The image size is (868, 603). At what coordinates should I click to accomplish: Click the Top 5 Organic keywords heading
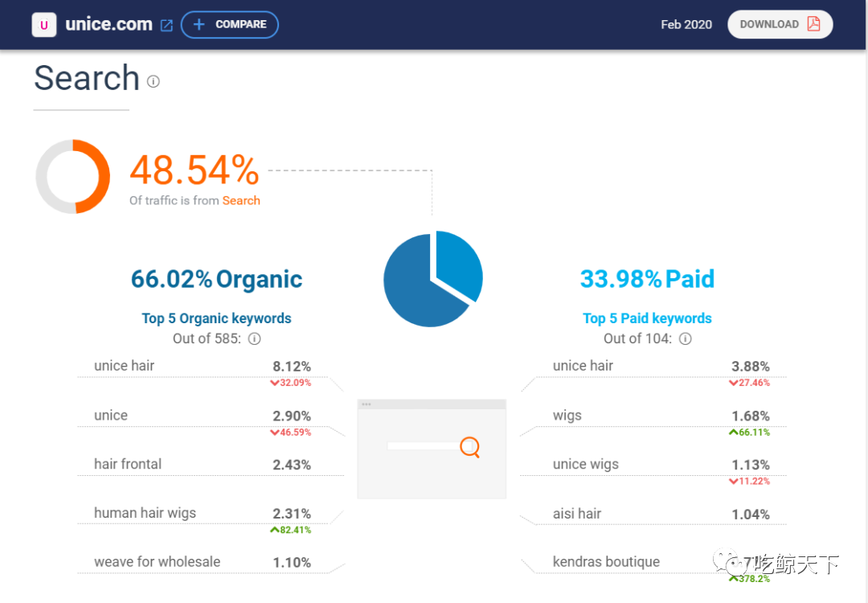(x=216, y=318)
